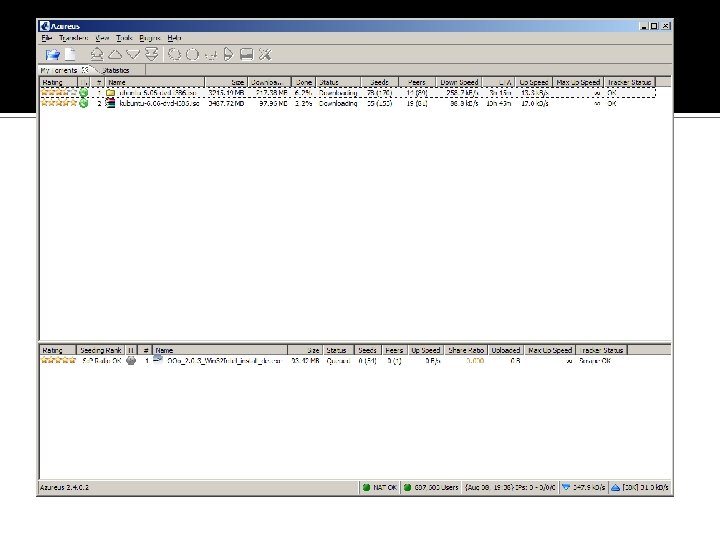The image size is (720, 540).
Task: Click the green health icon of the ubuntu torrent
Action: (x=84, y=93)
